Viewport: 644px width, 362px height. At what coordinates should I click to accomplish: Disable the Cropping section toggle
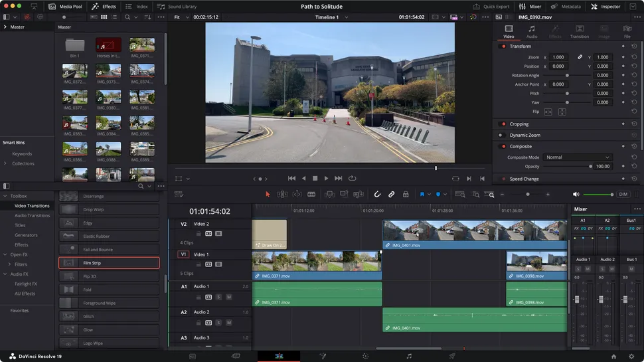[x=503, y=124]
